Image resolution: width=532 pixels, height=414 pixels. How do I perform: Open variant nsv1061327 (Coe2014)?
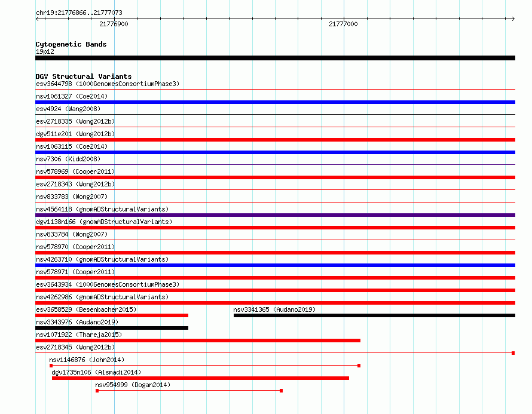tap(72, 96)
